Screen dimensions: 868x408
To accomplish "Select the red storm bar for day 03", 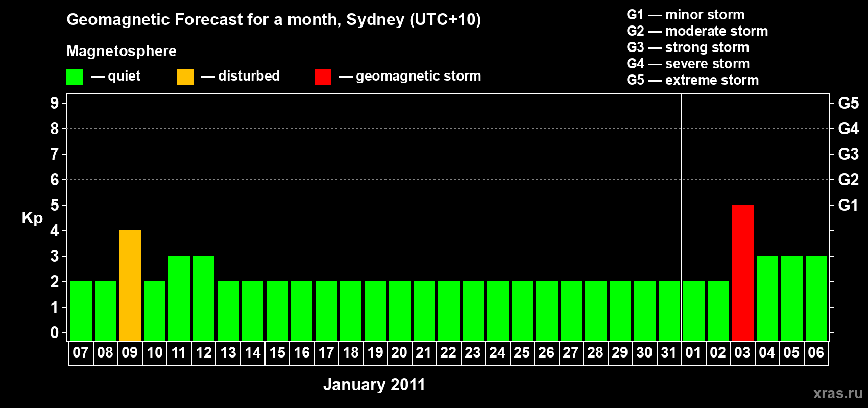I will pos(743,272).
